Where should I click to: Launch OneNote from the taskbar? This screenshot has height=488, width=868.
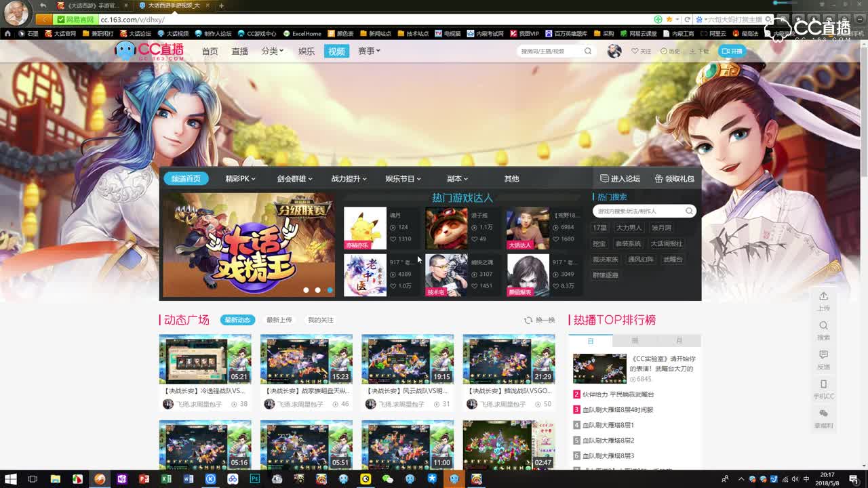(x=122, y=479)
